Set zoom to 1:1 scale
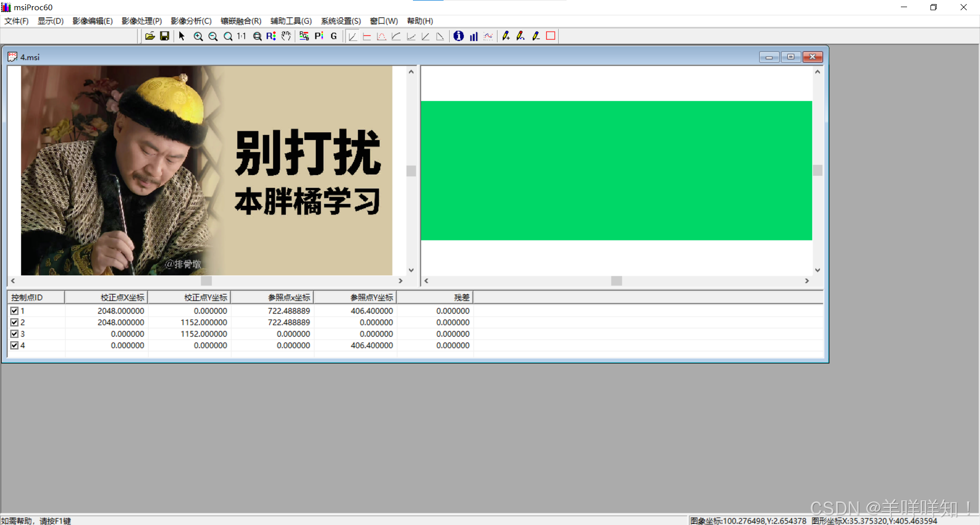This screenshot has width=980, height=525. 241,36
